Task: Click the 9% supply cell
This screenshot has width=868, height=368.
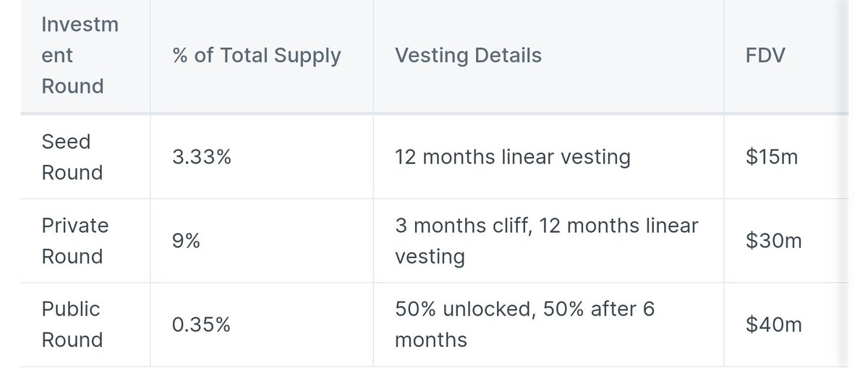Action: pyautogui.click(x=187, y=241)
